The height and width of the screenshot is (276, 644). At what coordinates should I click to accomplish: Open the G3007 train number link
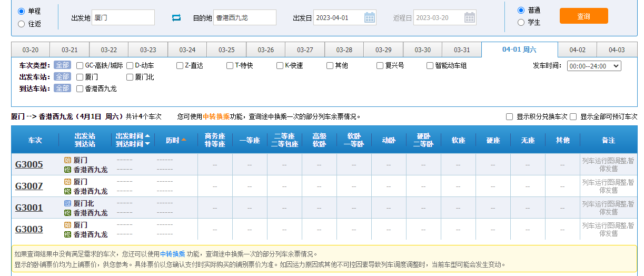coord(29,186)
